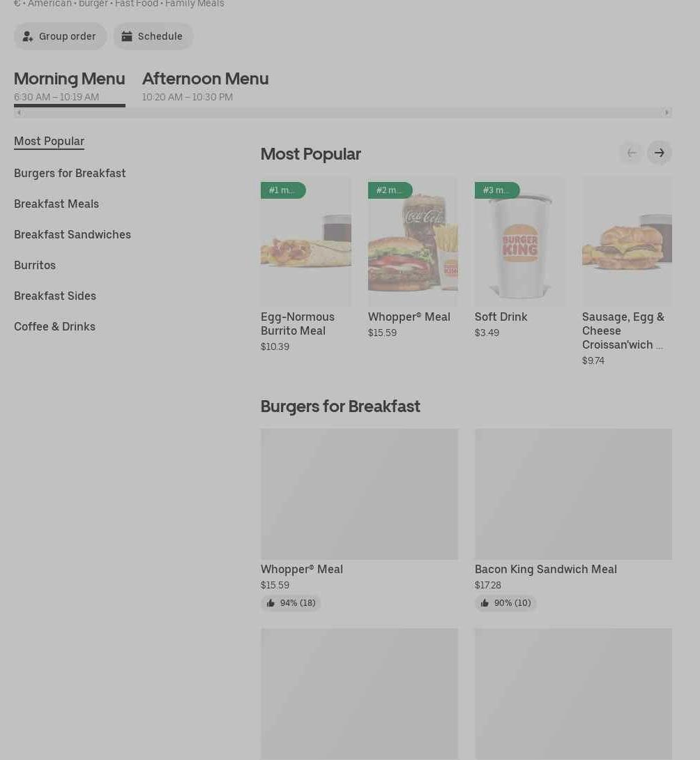
Task: Select Breakfast Sides in sidebar
Action: pos(55,296)
